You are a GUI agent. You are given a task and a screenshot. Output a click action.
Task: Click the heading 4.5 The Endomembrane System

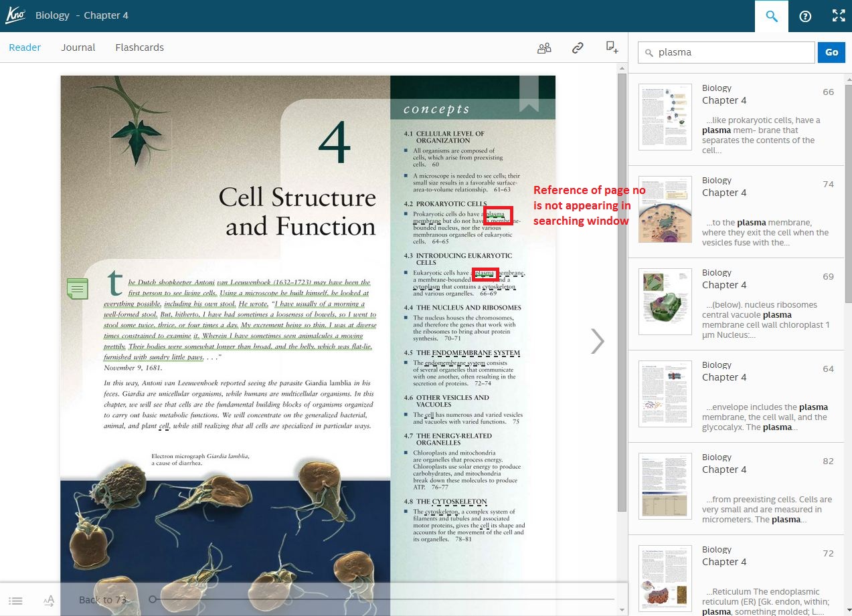point(462,352)
